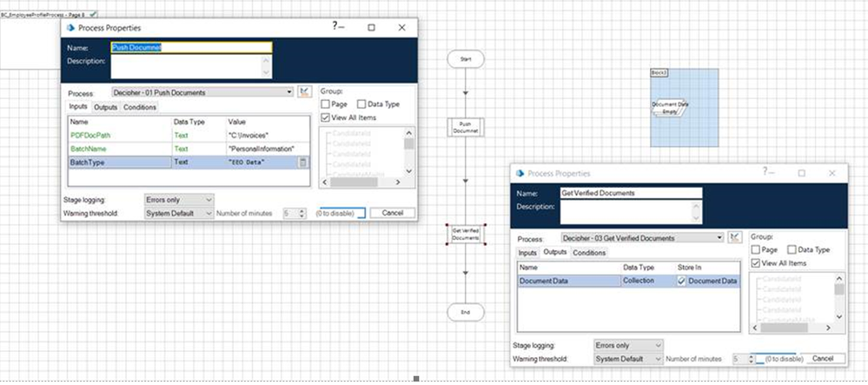Click the open-process icon beside Decipher - 01 Push Documents

pyautogui.click(x=304, y=91)
